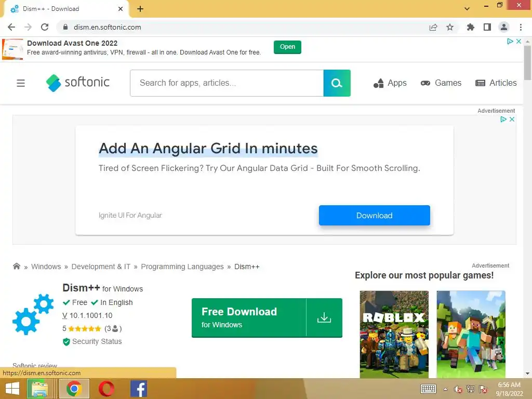The height and width of the screenshot is (399, 532).
Task: Show hidden system tray icons
Action: pos(445,389)
